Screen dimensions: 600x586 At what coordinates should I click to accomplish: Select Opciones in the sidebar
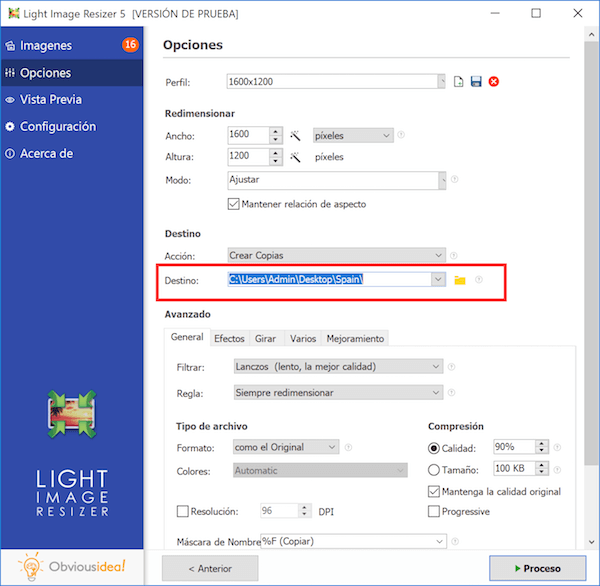click(x=72, y=73)
